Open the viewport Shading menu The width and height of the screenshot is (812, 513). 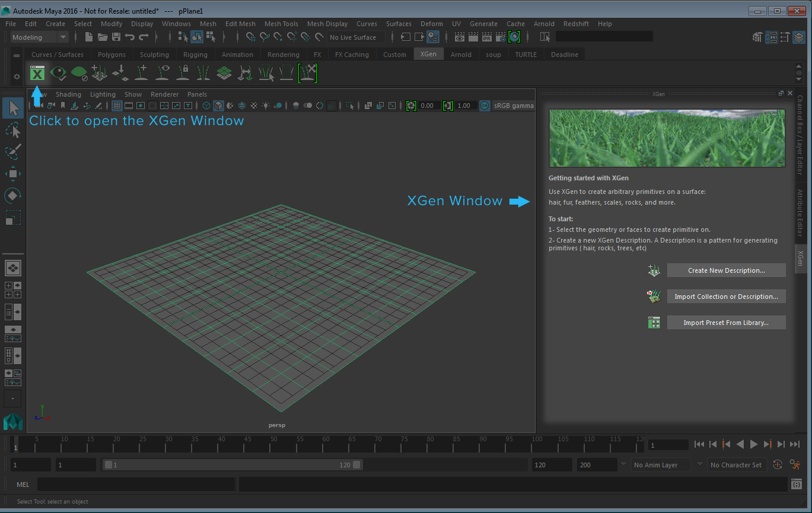click(68, 94)
